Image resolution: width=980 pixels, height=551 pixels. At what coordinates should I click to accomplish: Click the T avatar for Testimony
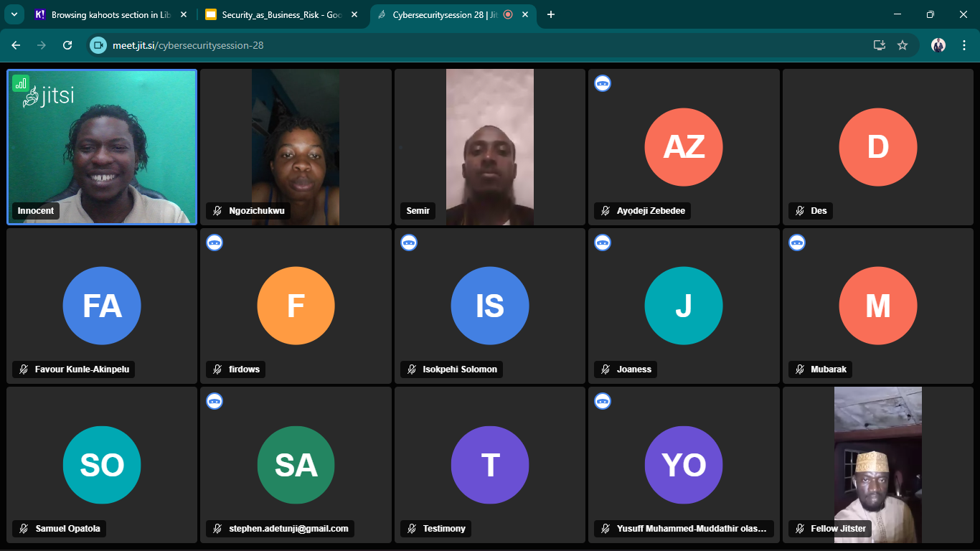coord(490,465)
